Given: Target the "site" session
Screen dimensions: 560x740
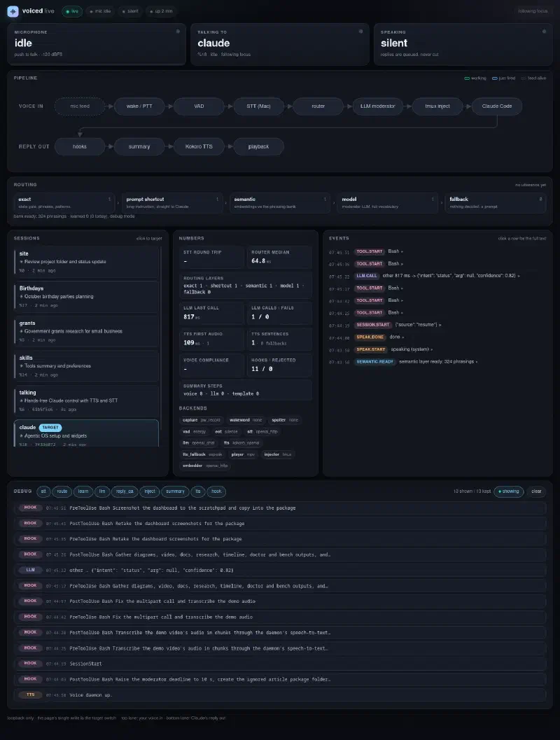Looking at the screenshot, I should (86, 262).
